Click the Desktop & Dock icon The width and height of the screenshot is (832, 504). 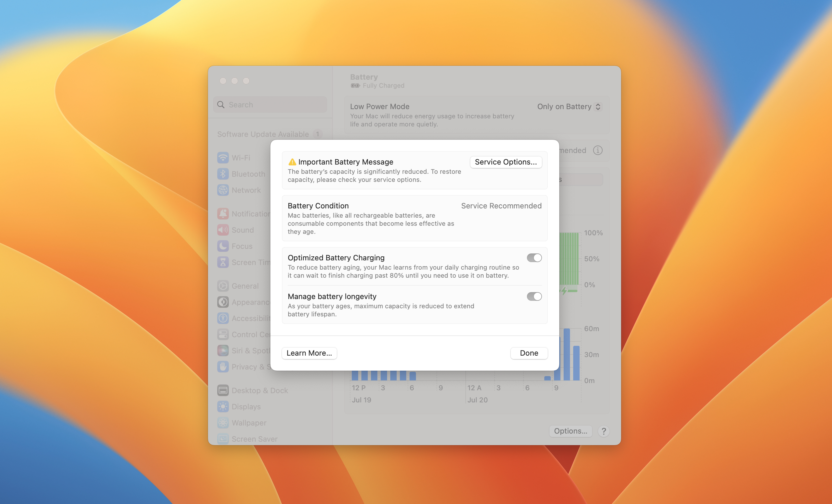point(223,390)
